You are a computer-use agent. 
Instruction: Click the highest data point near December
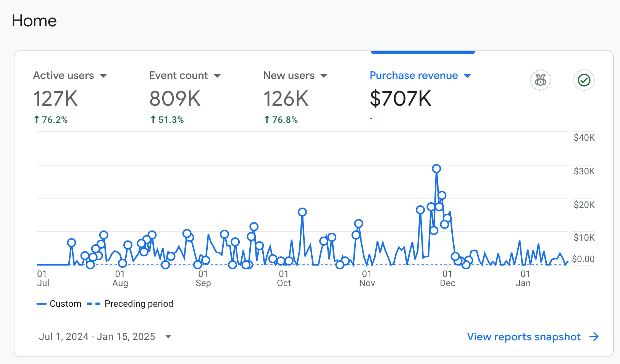pyautogui.click(x=437, y=168)
